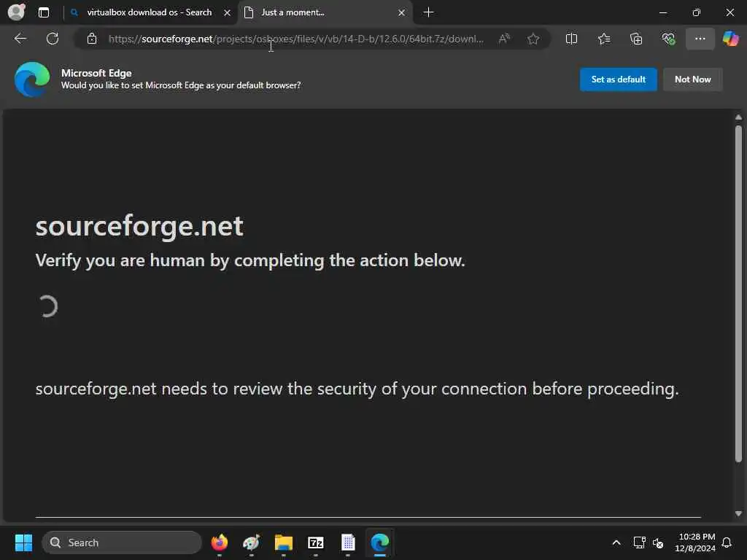Open split screen view icon
The image size is (747, 560).
click(x=571, y=39)
